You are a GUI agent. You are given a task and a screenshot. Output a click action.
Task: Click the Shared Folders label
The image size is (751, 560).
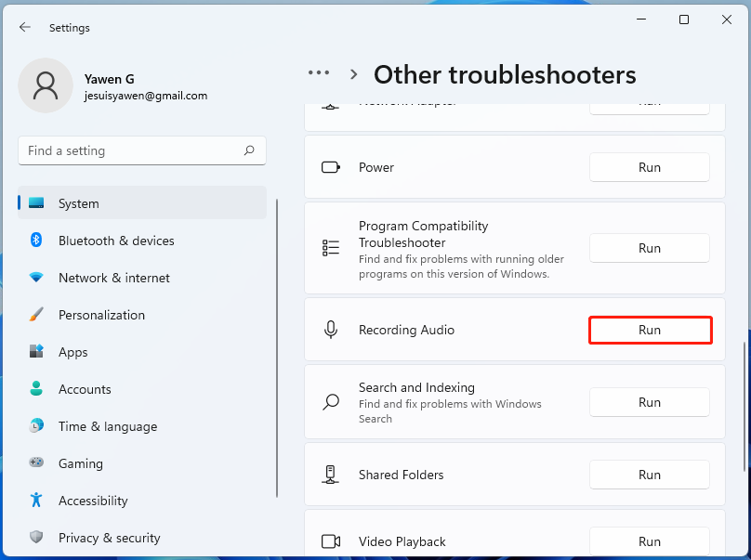coord(402,475)
